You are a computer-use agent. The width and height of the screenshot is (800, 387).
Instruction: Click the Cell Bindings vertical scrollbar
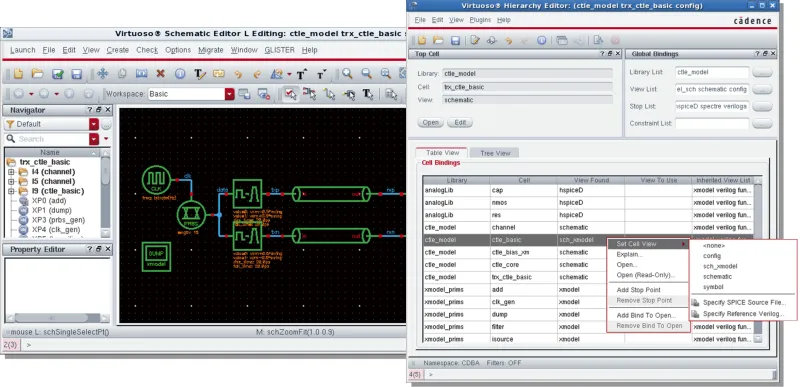tap(758, 260)
